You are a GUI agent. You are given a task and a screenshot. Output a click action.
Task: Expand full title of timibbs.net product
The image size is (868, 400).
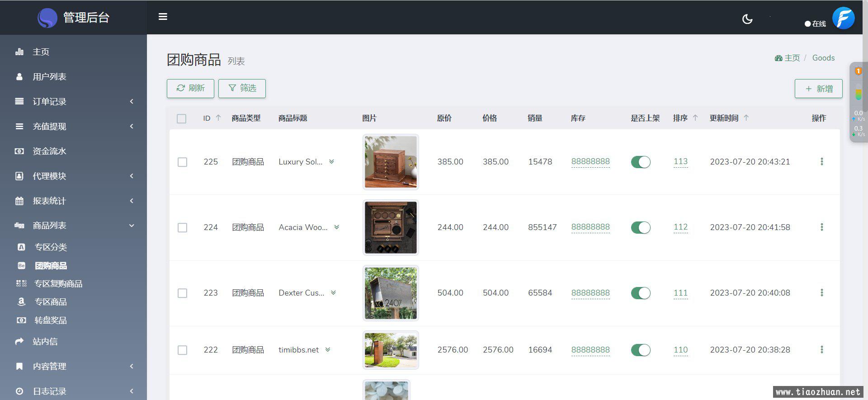(328, 350)
